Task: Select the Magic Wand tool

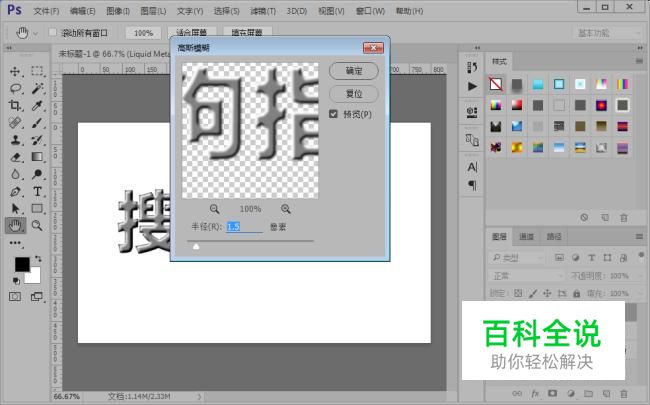Action: coord(37,88)
